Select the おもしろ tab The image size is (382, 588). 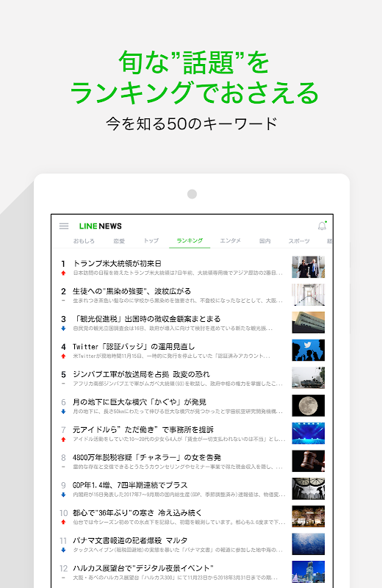(84, 241)
